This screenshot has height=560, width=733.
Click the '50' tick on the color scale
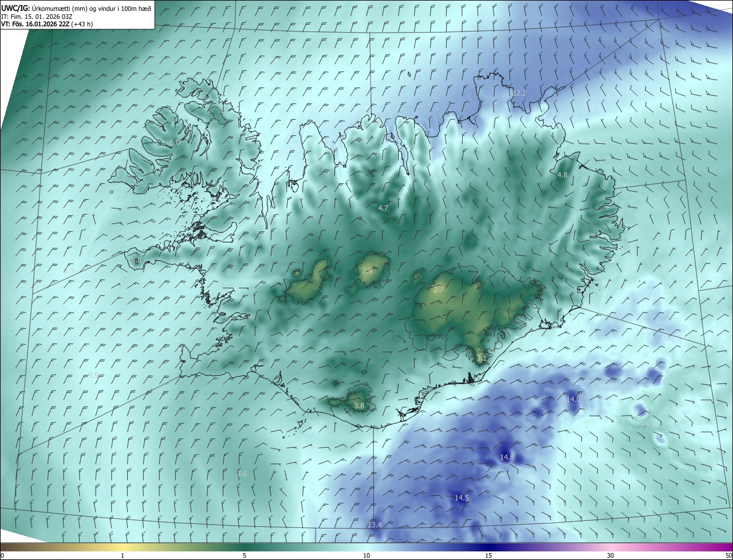click(x=728, y=556)
